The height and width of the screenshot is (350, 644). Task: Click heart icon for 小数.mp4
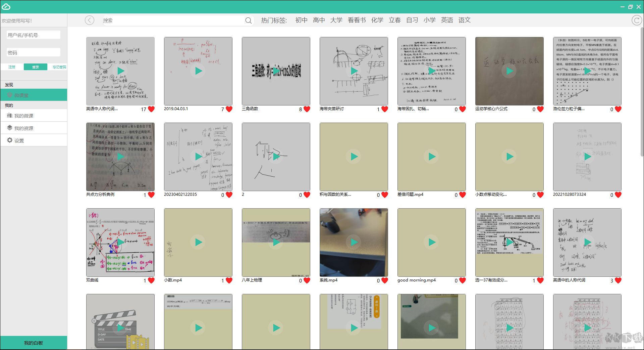[229, 280]
